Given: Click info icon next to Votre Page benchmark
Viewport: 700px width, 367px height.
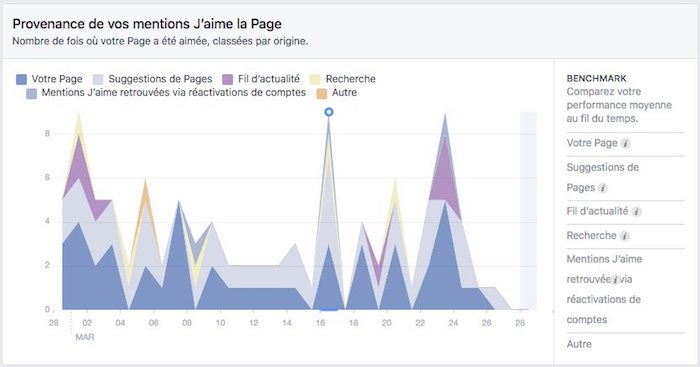Looking at the screenshot, I should [626, 144].
